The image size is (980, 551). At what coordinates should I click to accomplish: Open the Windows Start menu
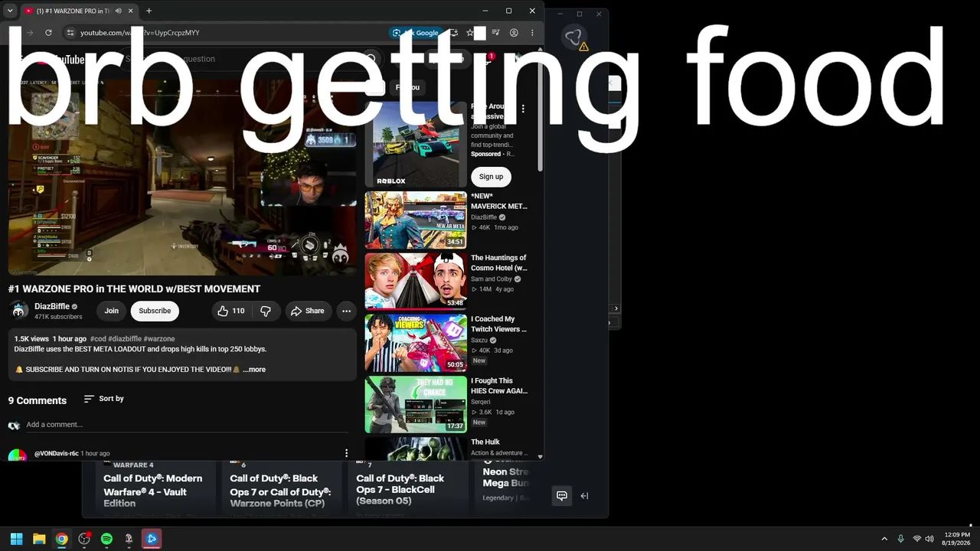click(x=16, y=539)
